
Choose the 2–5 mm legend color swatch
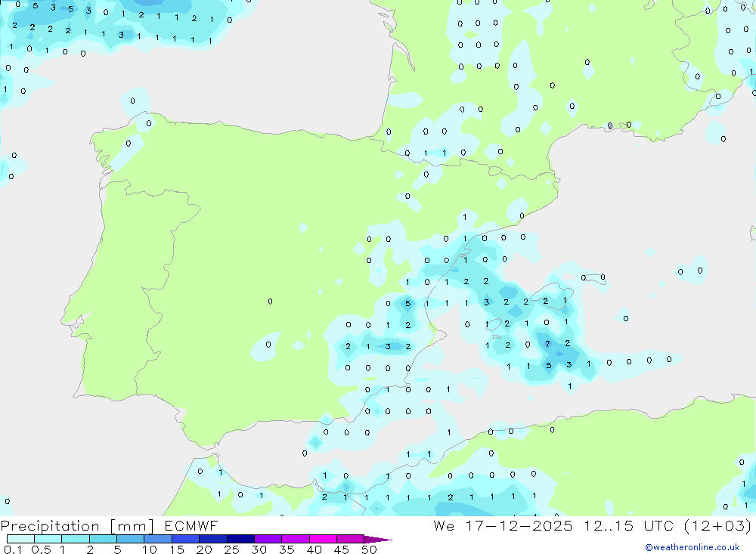[103, 539]
